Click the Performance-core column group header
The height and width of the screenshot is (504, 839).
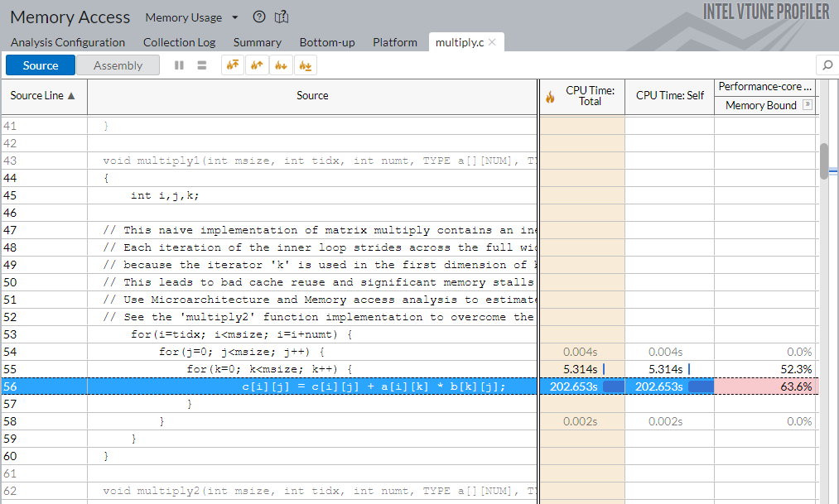click(764, 87)
